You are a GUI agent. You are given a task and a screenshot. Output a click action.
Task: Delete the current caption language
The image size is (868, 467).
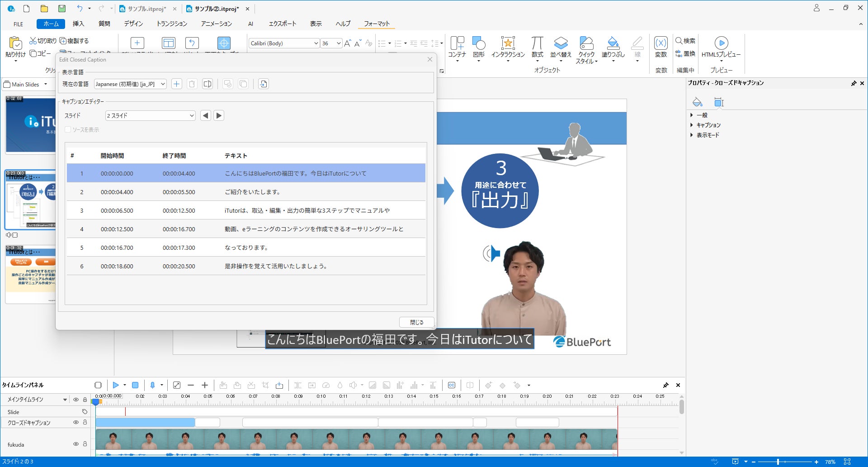192,84
